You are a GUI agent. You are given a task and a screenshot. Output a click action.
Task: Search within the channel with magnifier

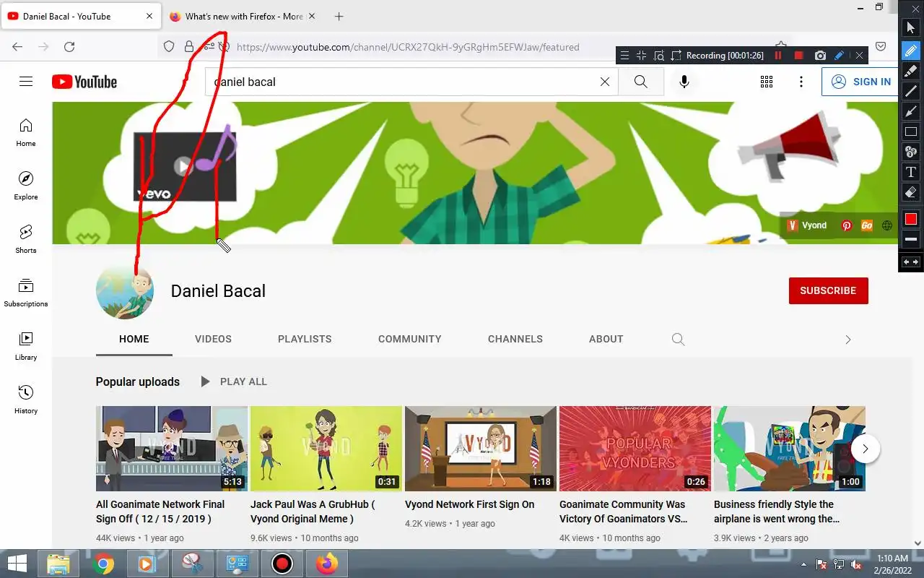click(x=678, y=339)
